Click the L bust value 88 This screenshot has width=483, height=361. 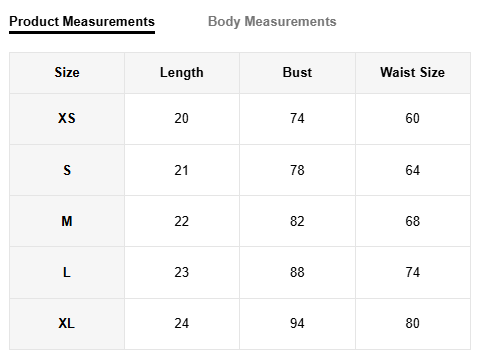click(x=297, y=272)
